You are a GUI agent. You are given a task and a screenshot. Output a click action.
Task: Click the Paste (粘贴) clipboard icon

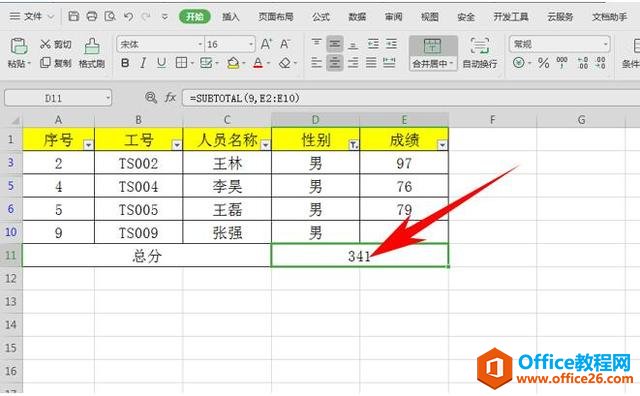(19, 47)
